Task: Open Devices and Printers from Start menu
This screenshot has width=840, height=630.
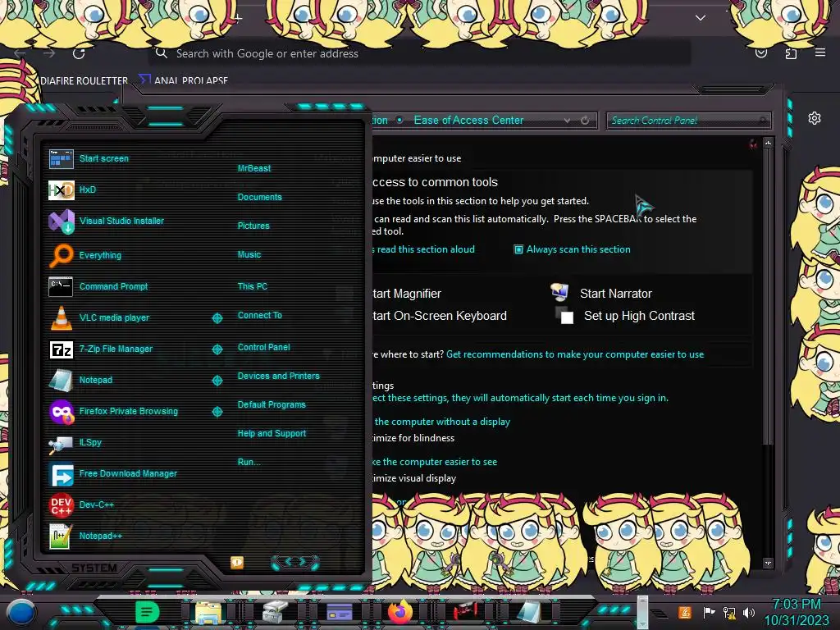Action: (278, 376)
